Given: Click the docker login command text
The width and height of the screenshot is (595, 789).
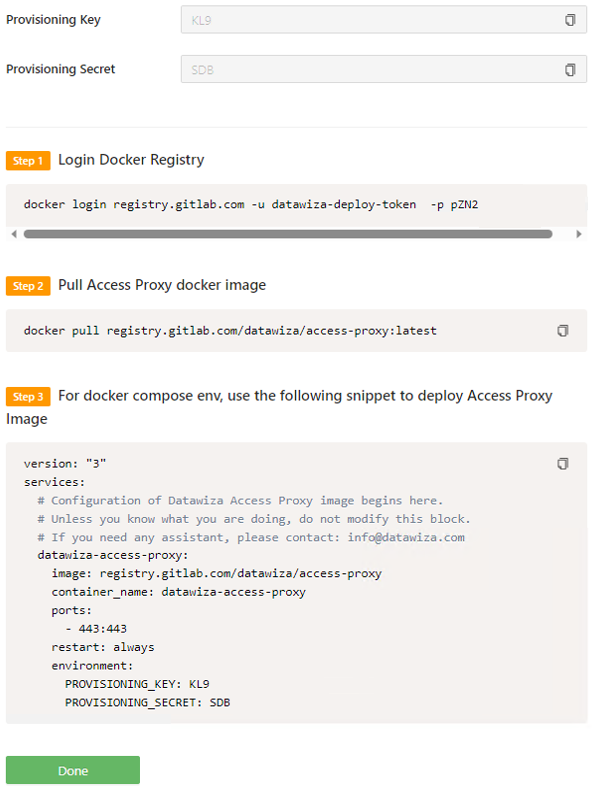Looking at the screenshot, I should coord(251,204).
